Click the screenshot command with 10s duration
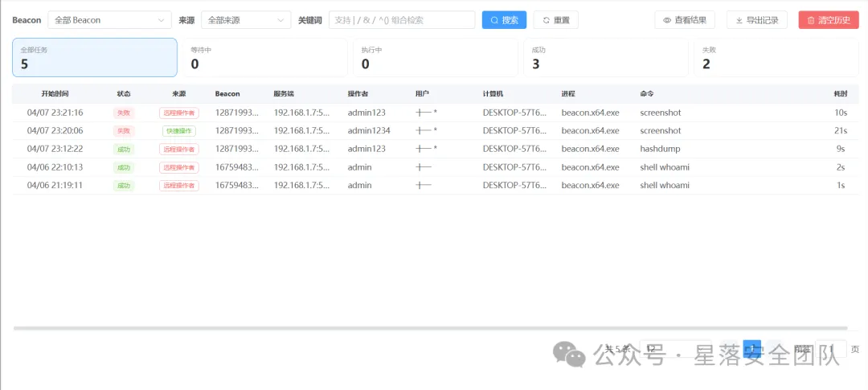Viewport: 868px width, 390px height. point(661,113)
